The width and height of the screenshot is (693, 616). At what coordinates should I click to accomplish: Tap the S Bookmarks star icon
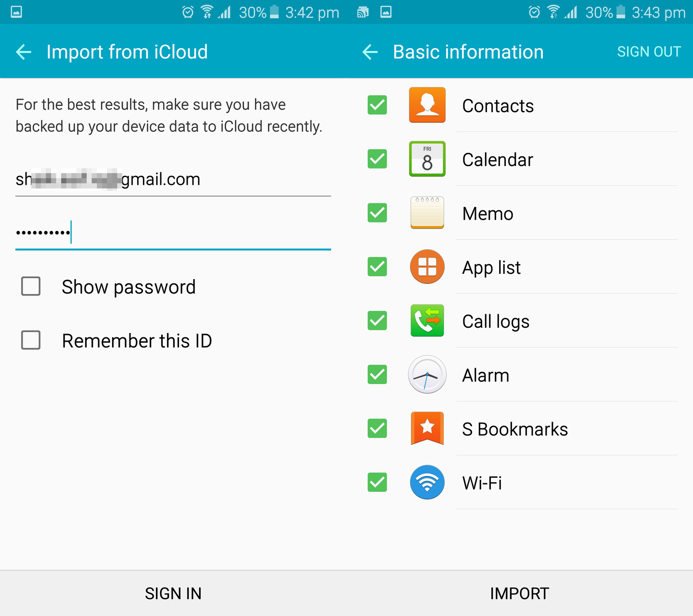[427, 428]
